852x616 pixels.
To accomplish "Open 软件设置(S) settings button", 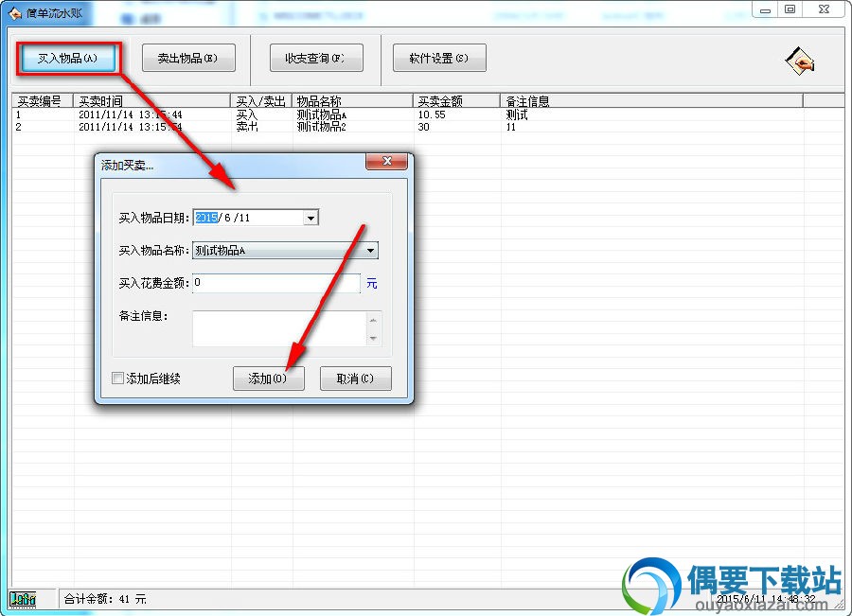I will (x=439, y=58).
